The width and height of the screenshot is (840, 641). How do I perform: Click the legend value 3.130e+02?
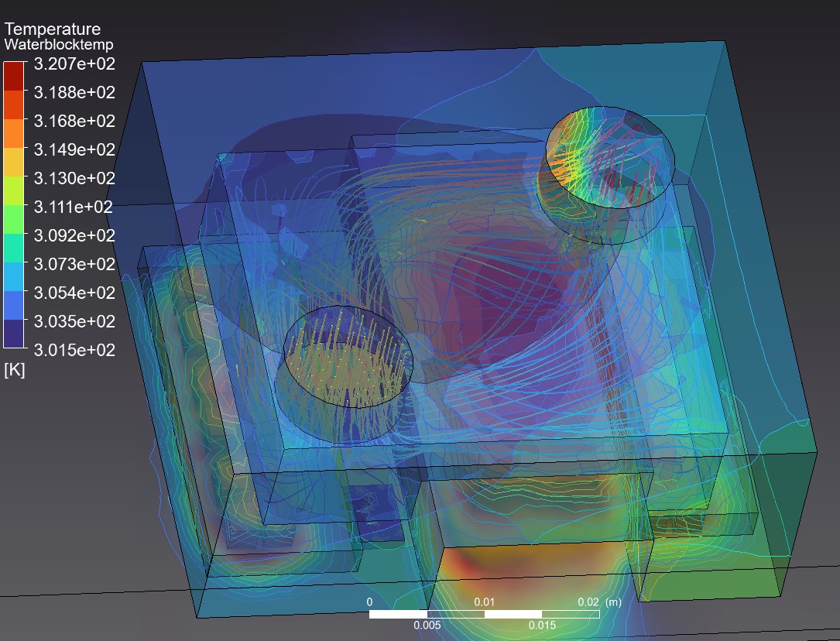point(74,178)
